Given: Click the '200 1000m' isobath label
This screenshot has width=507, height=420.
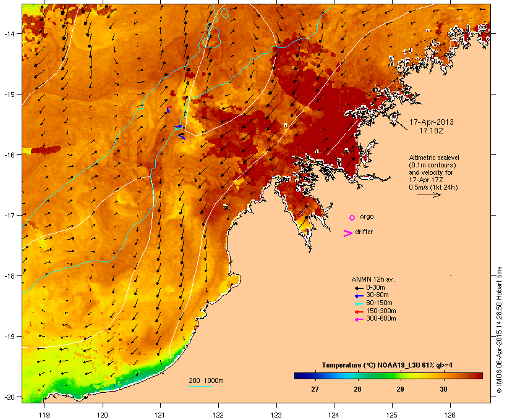Looking at the screenshot, I should pos(206,380).
